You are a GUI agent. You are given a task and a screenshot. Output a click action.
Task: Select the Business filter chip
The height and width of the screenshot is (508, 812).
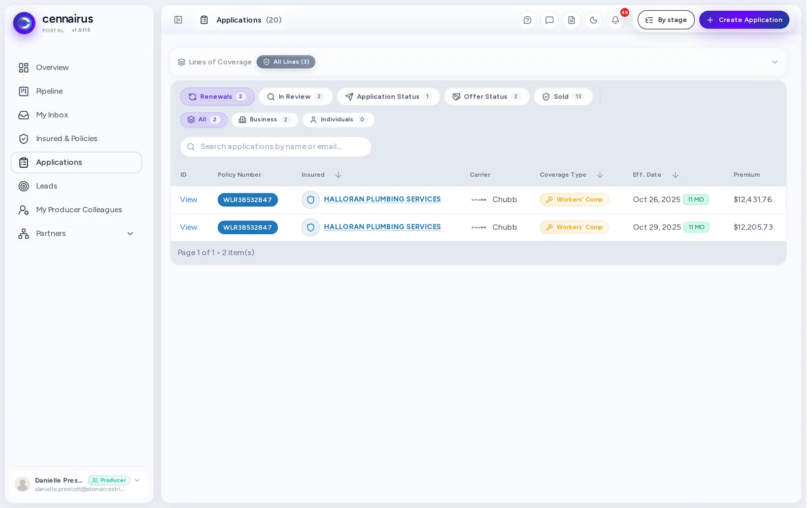(x=265, y=120)
